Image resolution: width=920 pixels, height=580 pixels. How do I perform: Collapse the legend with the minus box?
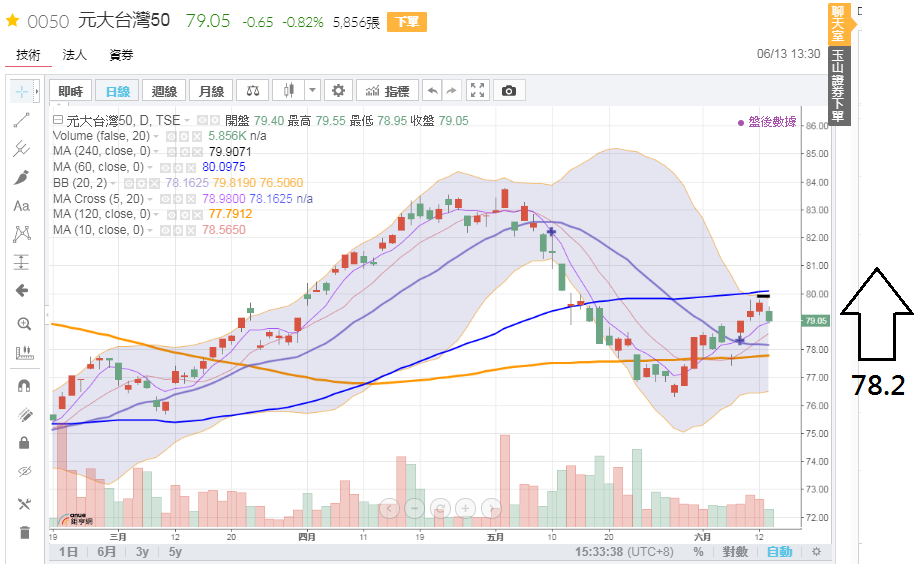[58, 120]
